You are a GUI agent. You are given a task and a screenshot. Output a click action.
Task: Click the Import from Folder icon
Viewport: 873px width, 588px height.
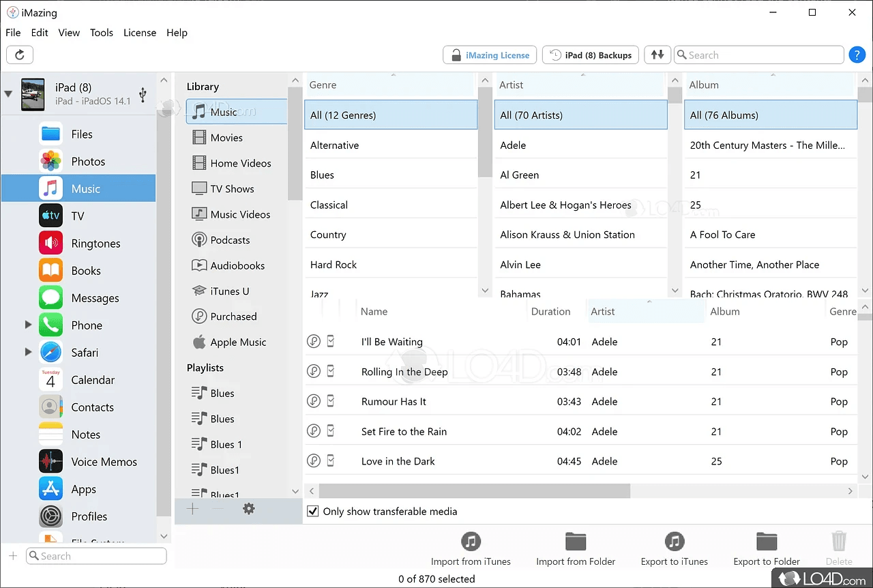(576, 542)
